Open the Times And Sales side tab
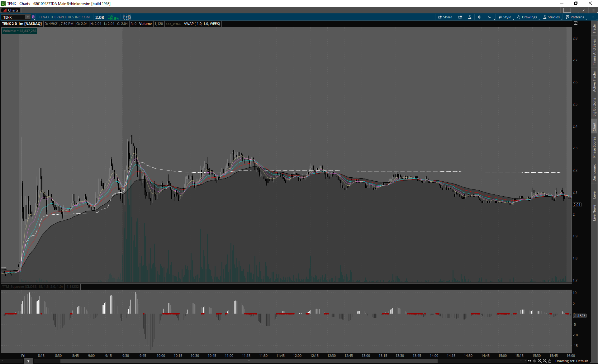The height and width of the screenshot is (364, 598). click(594, 52)
